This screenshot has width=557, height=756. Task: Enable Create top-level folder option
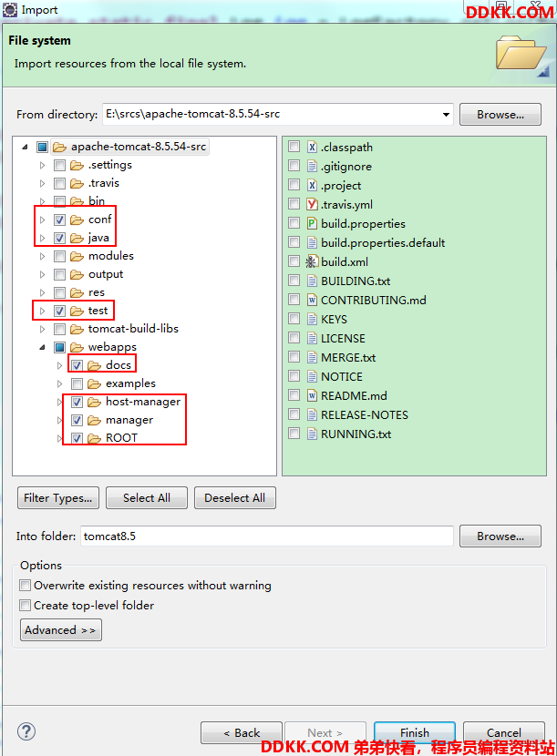coord(26,605)
